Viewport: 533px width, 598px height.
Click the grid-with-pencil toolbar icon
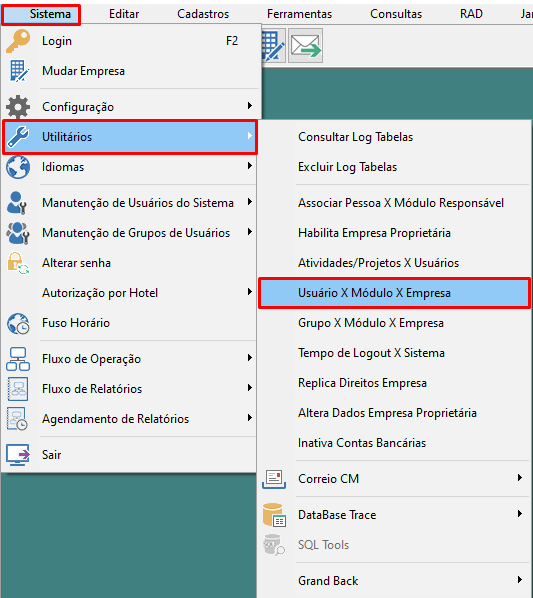pyautogui.click(x=273, y=46)
